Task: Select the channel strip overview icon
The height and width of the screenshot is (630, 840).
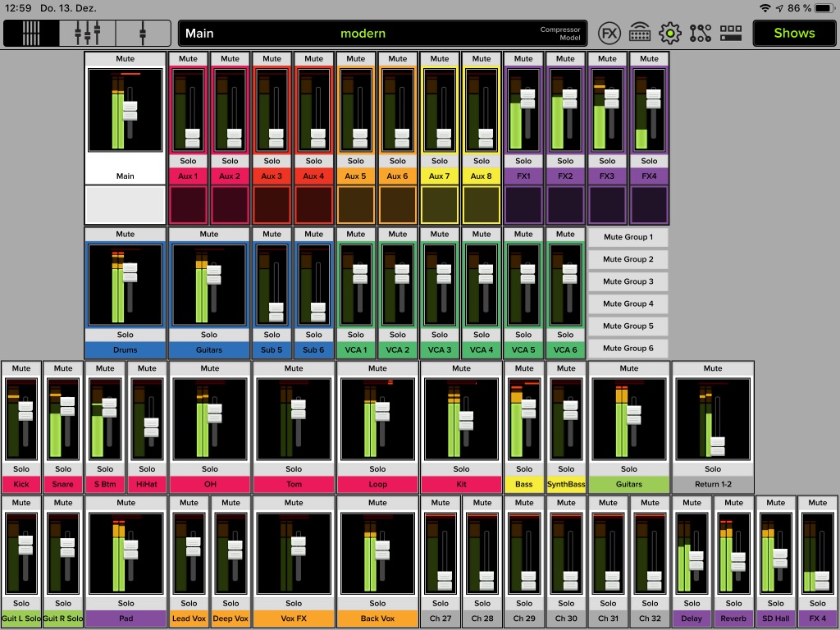Action: 32,34
